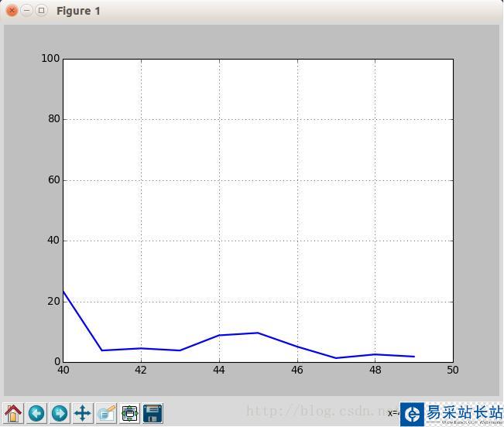Click the x-axis label 50

453,371
